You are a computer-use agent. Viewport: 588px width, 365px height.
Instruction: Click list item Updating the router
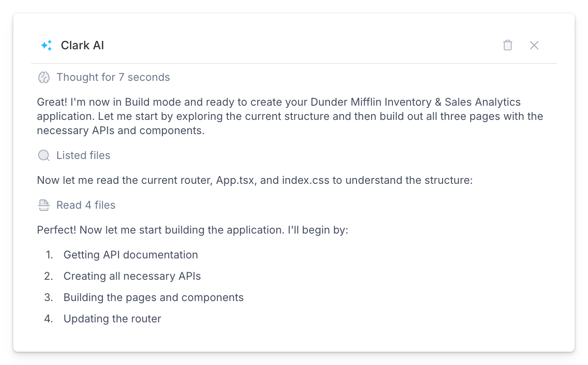click(112, 318)
